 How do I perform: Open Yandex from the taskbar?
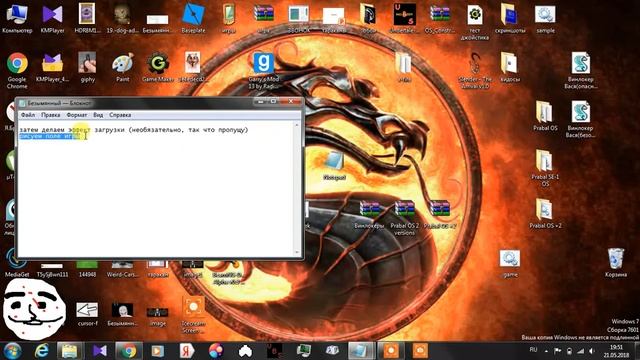coord(187,351)
